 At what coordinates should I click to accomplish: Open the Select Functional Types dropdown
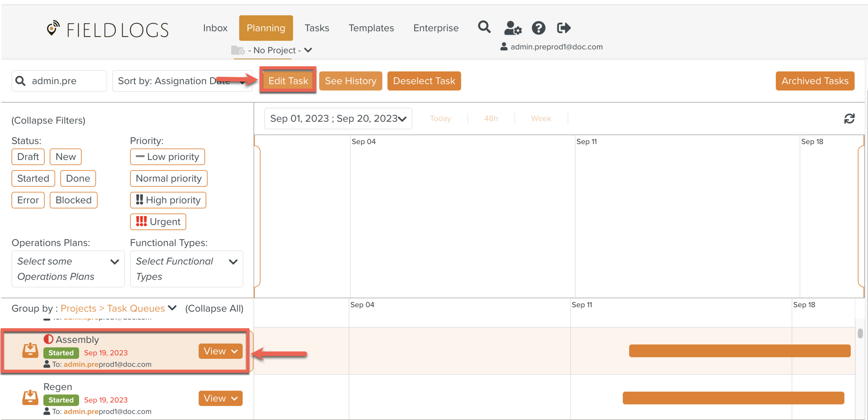coord(186,269)
